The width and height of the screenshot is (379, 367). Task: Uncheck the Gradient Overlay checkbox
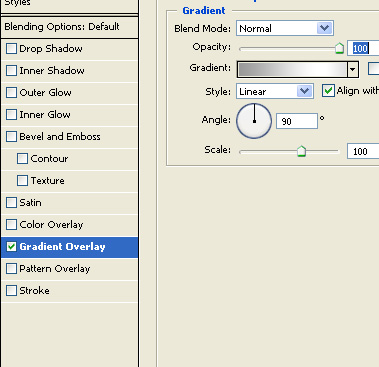pyautogui.click(x=11, y=247)
